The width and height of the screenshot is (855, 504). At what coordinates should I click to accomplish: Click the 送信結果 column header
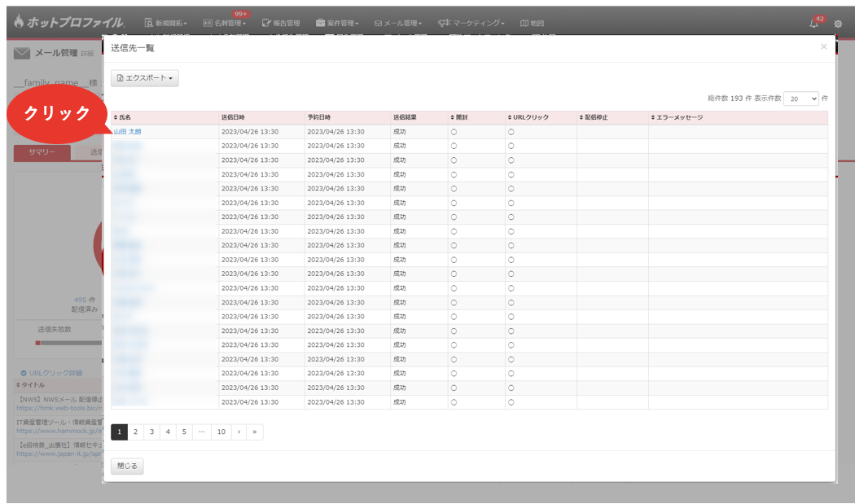pyautogui.click(x=405, y=117)
